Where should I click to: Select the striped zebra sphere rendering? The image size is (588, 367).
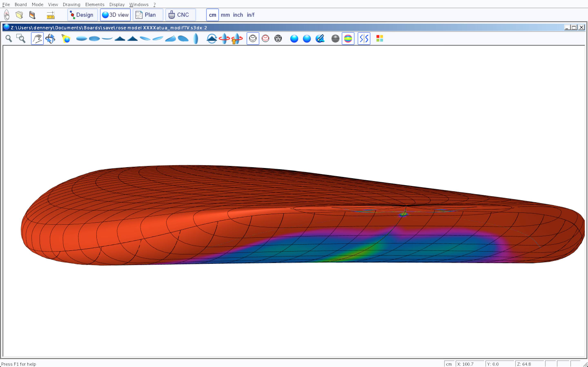(x=335, y=39)
